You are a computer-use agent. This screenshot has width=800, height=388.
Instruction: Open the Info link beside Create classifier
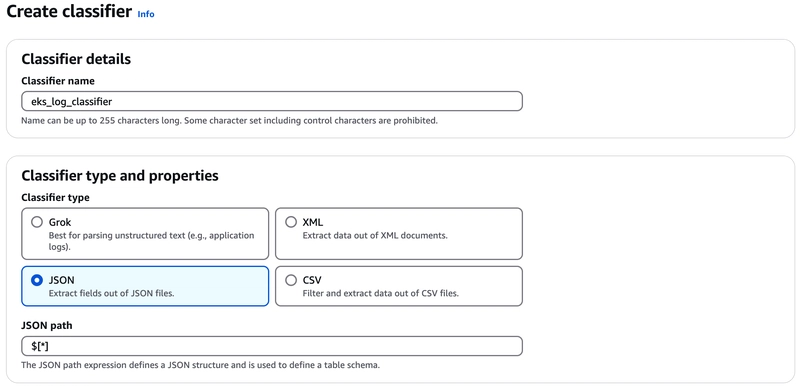tap(146, 14)
